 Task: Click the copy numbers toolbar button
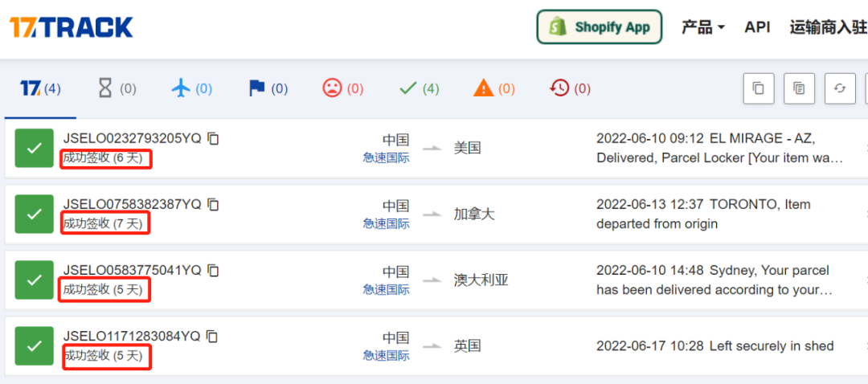click(758, 88)
